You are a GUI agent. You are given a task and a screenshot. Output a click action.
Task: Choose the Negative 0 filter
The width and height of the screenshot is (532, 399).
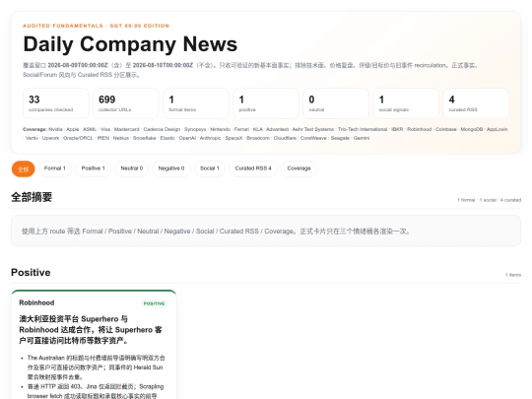click(171, 168)
